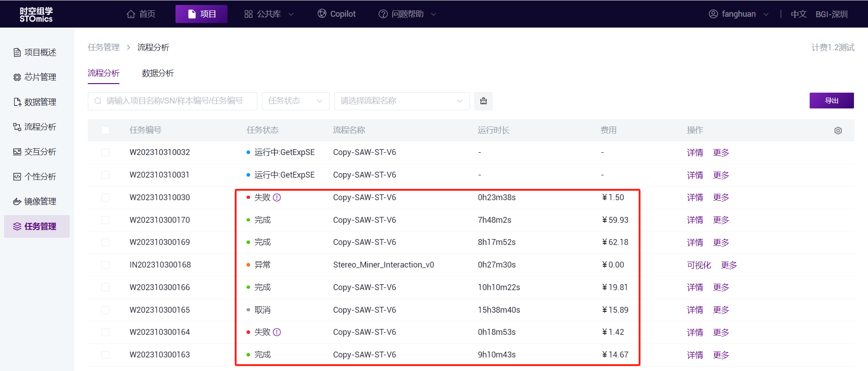
Task: Open 更多 menu for task W202310310032
Action: click(x=721, y=153)
